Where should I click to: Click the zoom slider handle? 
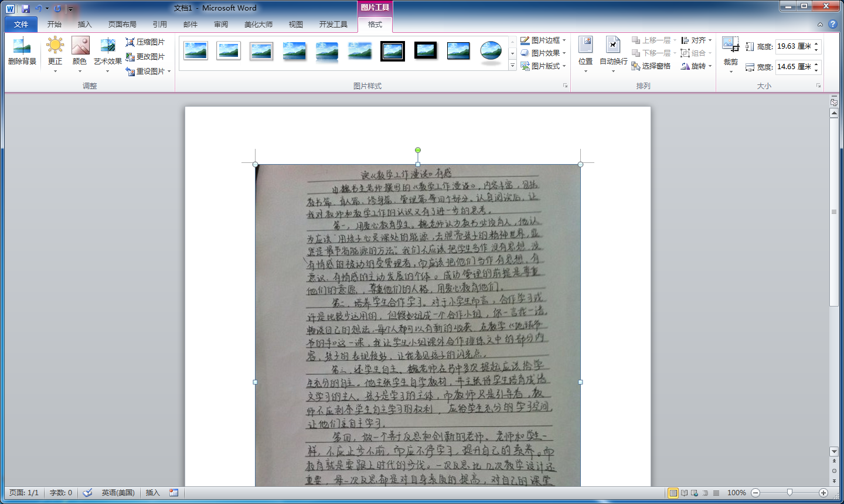(789, 493)
